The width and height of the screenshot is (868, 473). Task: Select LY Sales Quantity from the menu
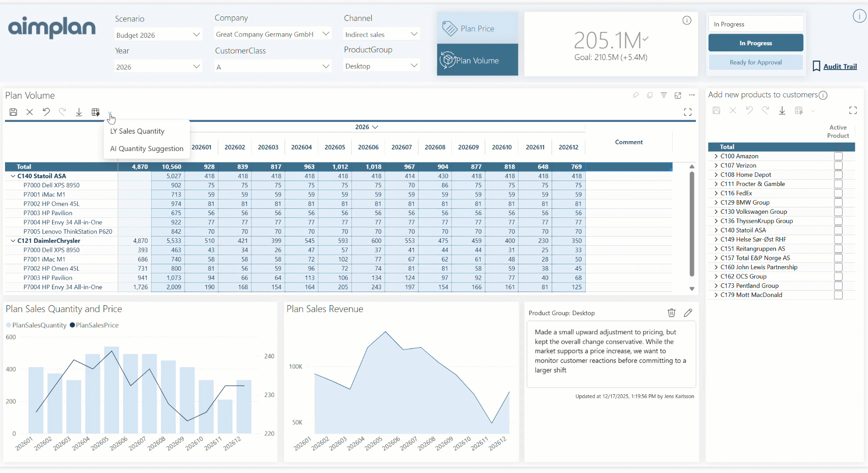pos(137,131)
